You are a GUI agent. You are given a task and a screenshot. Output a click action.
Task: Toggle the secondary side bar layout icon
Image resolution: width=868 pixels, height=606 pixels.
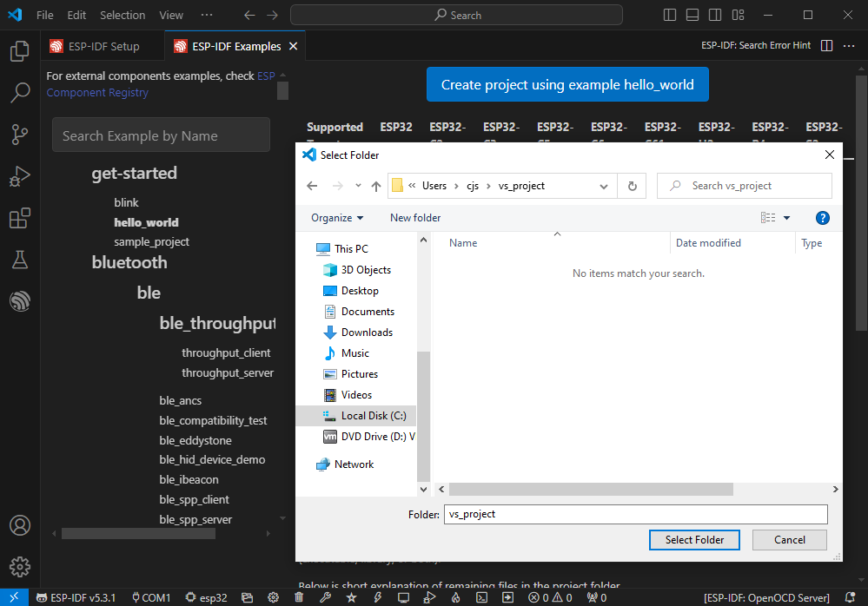pos(715,15)
